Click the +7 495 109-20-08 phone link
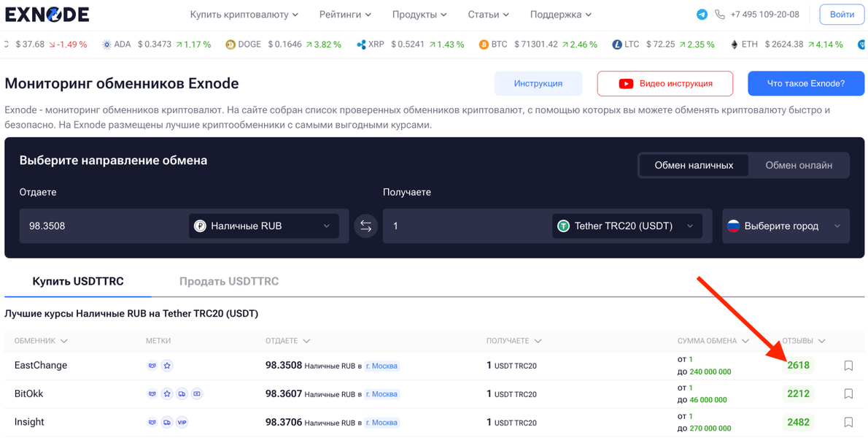This screenshot has height=438, width=868. 764,15
